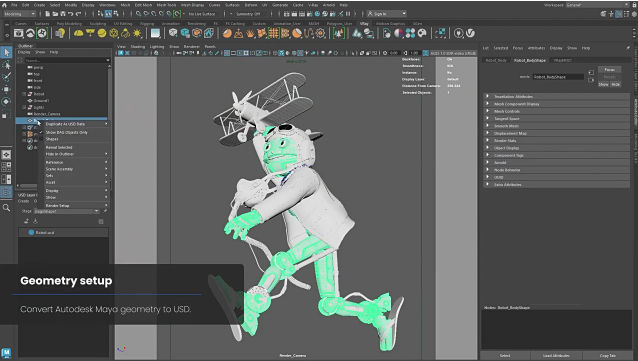
Task: Click the magnifier search icon in left toolbox
Action: pos(6,208)
